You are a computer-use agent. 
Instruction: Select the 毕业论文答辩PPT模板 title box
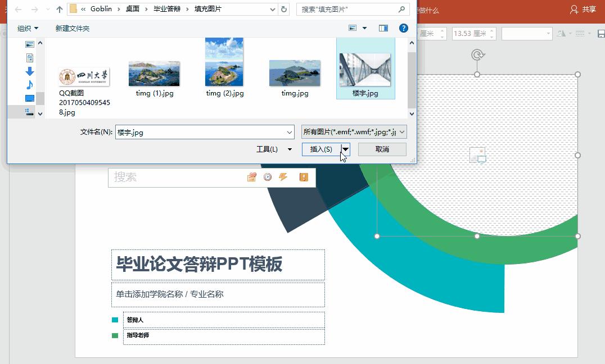coord(218,265)
